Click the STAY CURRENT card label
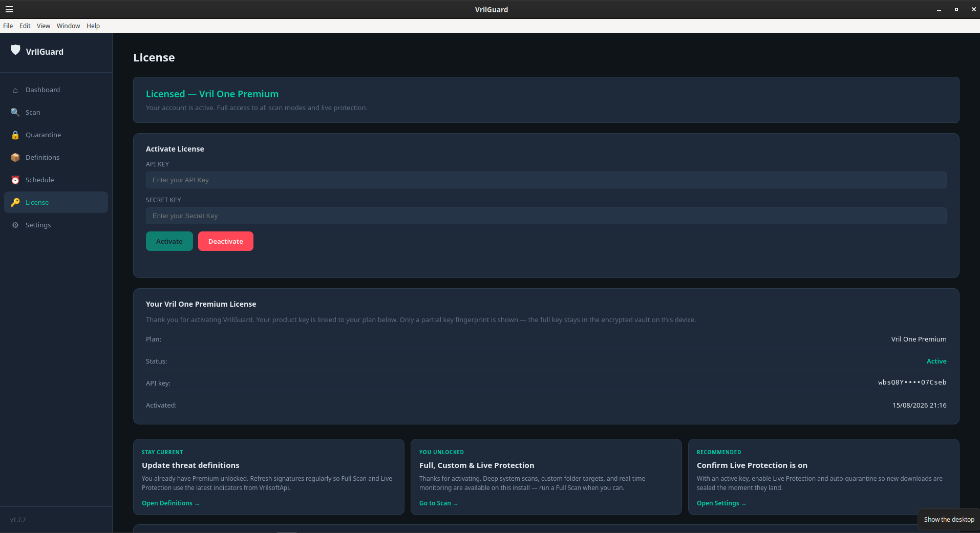Viewport: 980px width, 533px height. [162, 452]
